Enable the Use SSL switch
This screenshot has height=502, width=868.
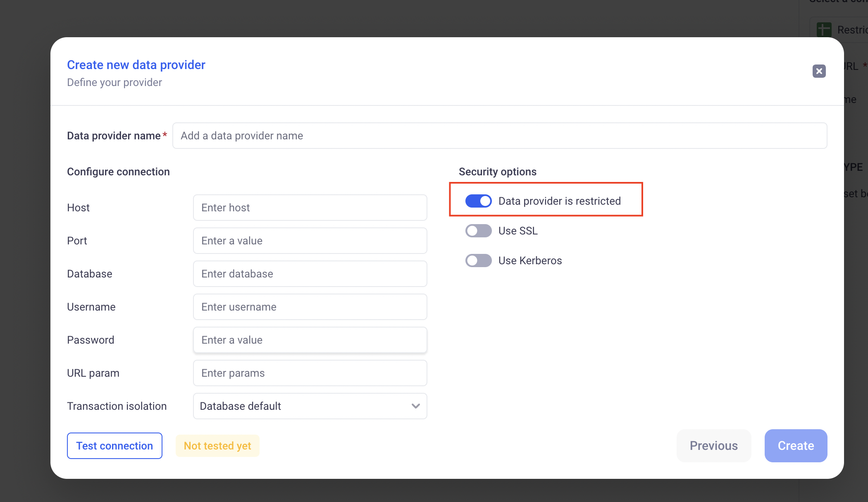pyautogui.click(x=478, y=231)
